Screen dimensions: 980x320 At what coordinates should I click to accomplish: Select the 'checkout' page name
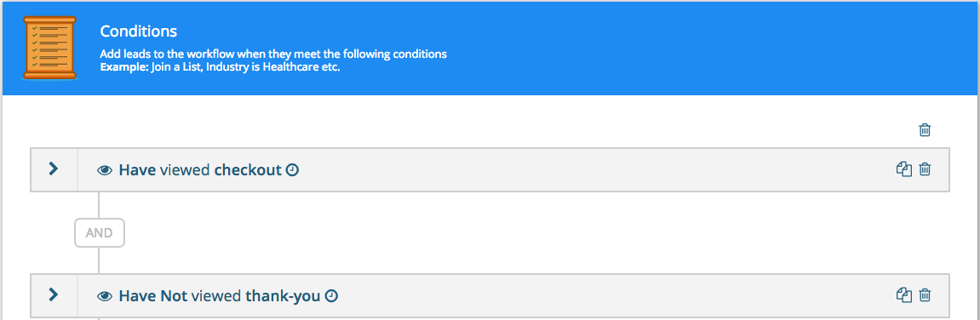point(248,170)
